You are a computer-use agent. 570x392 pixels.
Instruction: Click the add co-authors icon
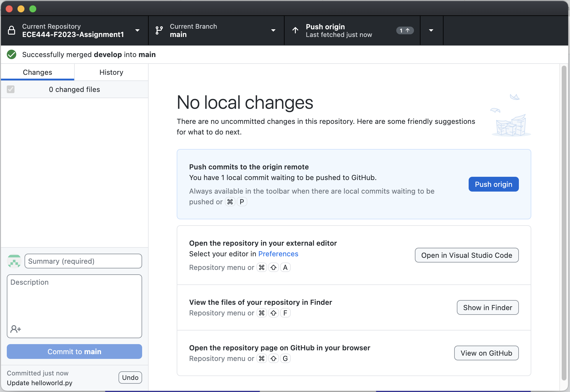click(x=16, y=329)
